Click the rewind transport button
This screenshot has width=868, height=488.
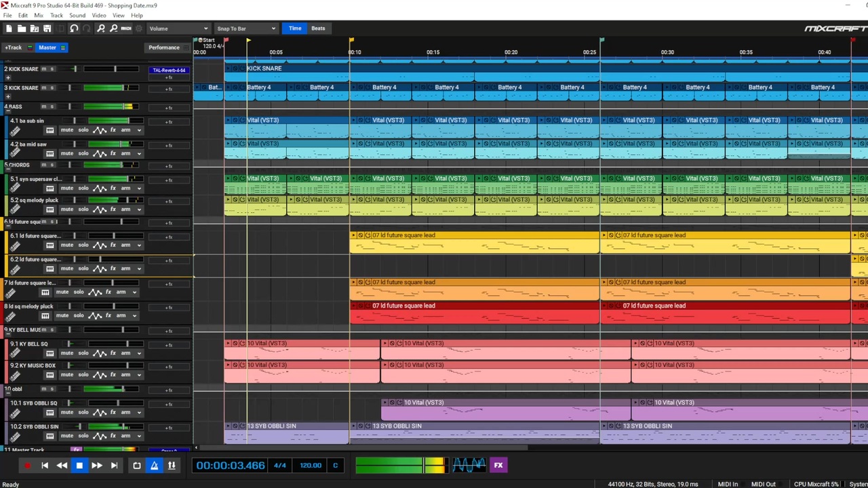pos(62,466)
